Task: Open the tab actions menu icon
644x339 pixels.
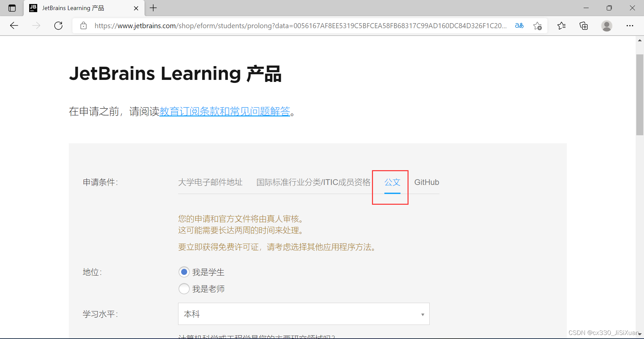Action: point(12,8)
